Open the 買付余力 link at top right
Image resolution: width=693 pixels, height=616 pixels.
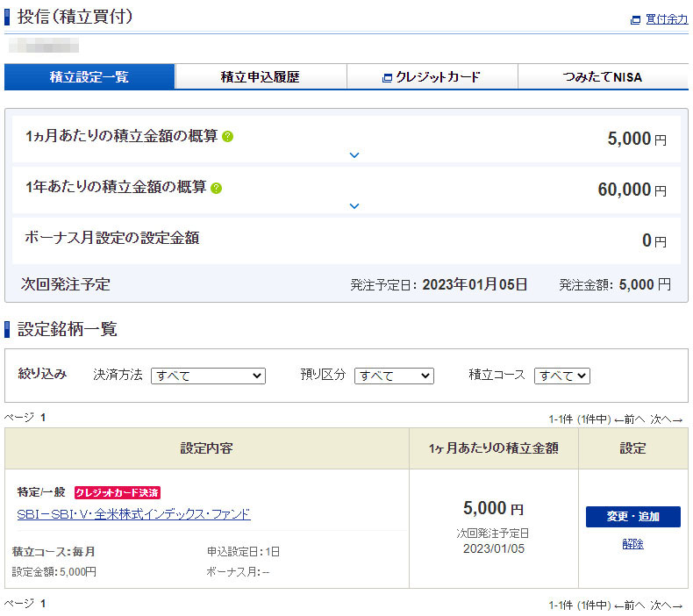coord(666,19)
